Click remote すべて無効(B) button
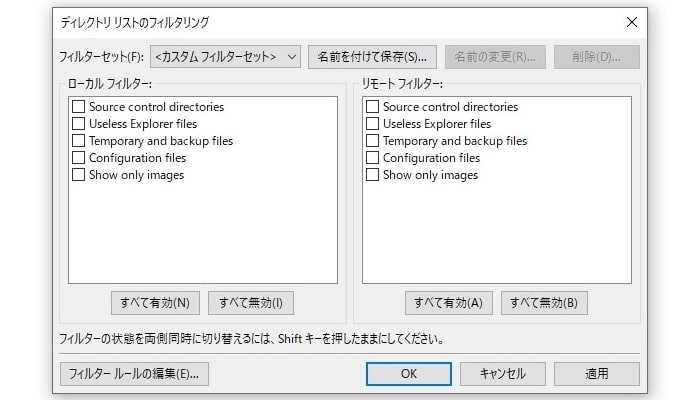The width and height of the screenshot is (700, 400). point(544,302)
